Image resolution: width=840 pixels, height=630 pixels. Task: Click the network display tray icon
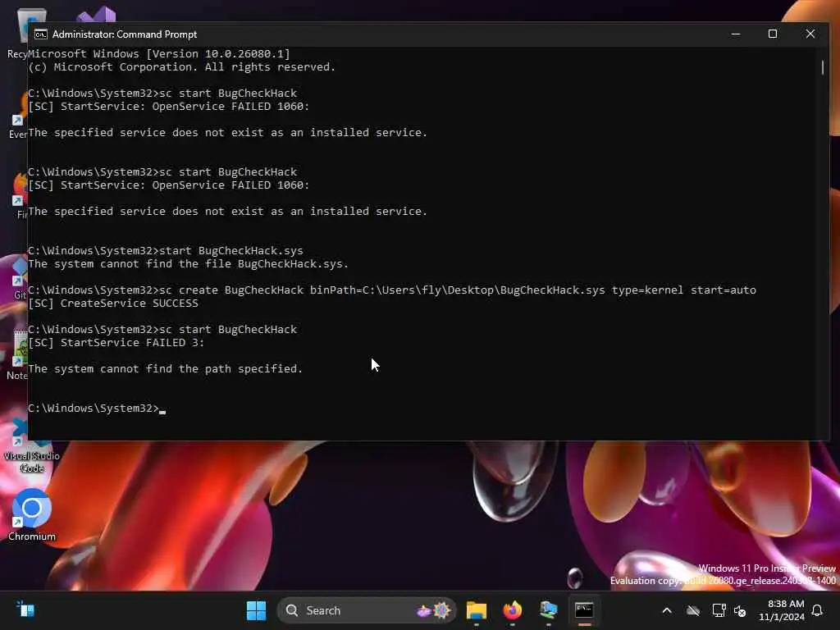(x=719, y=610)
